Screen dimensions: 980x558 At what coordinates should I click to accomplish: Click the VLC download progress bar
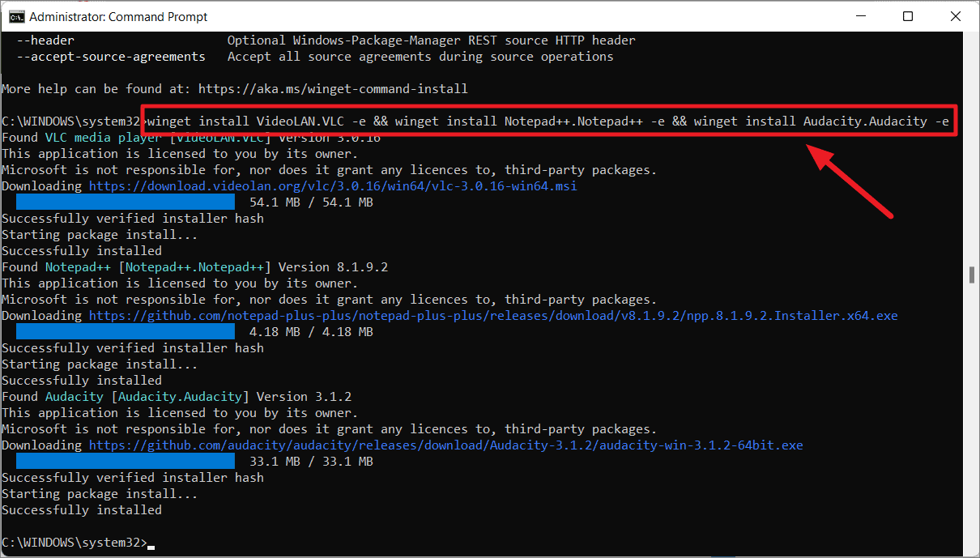(126, 202)
